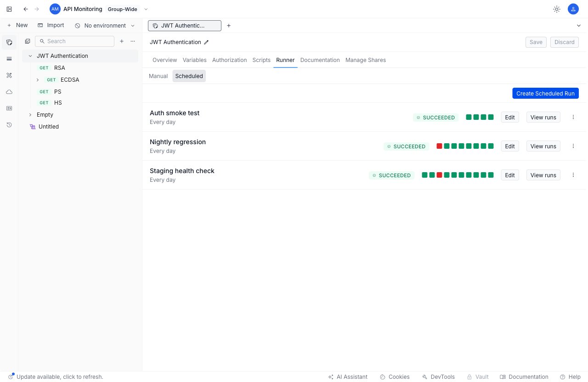Open the tools icon in the left rail
This screenshot has height=382, width=588.
click(9, 75)
